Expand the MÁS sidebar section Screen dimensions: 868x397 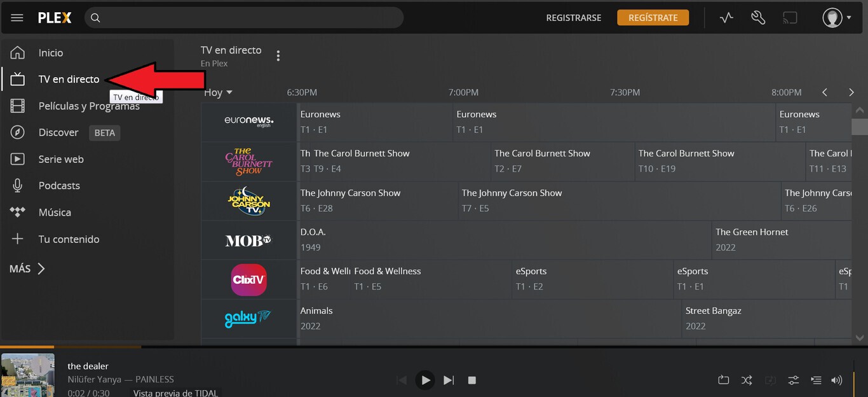pos(27,268)
